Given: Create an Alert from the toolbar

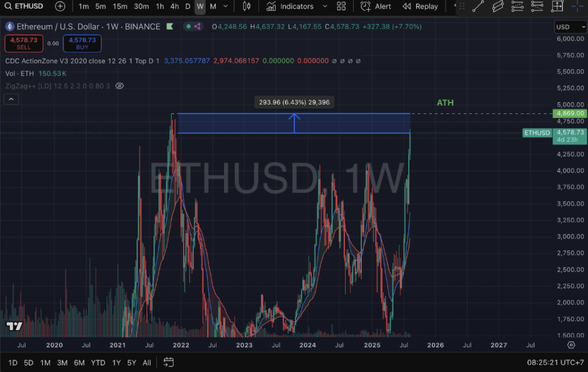Looking at the screenshot, I should (376, 6).
